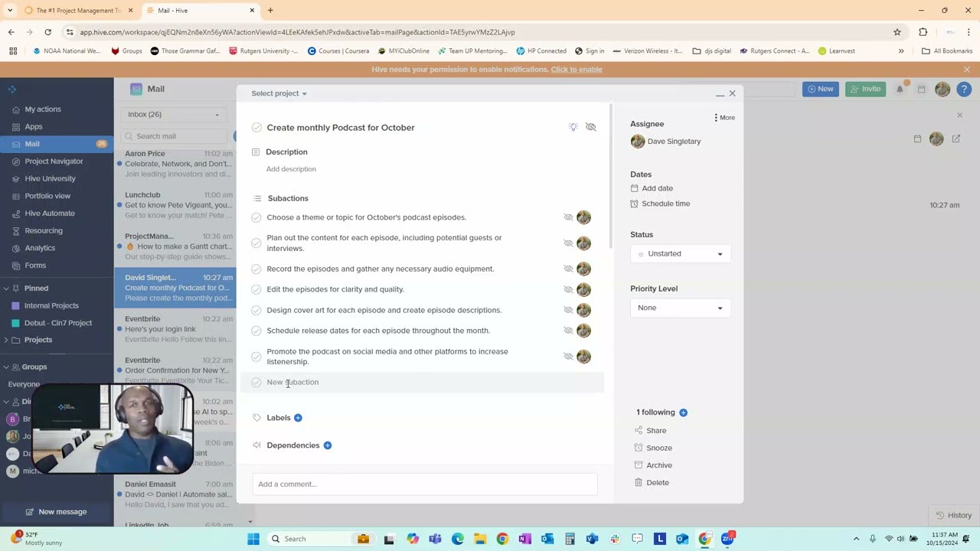Open Aaron Price email in inbox
980x551 pixels.
point(175,164)
